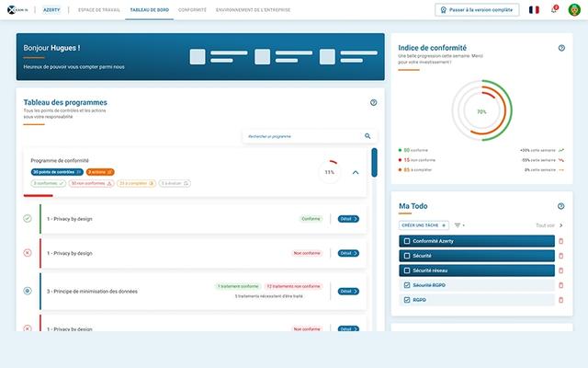Screen dimensions: 588x368
Task: Click the notification bell icon
Action: (554, 9)
